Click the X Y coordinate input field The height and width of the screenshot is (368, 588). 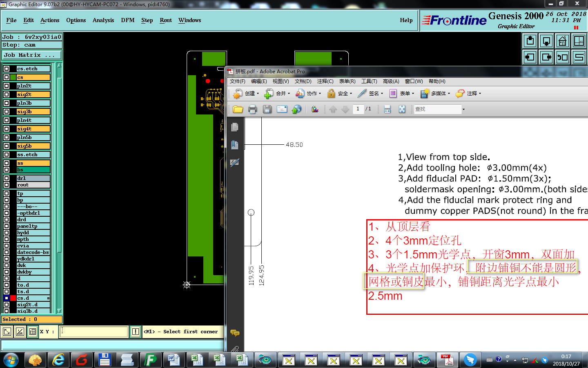pyautogui.click(x=94, y=332)
